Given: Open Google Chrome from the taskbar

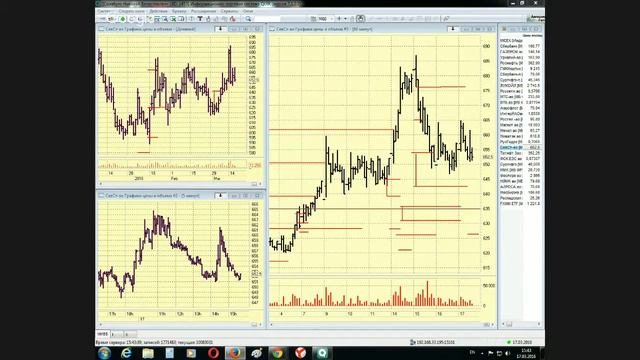Looking at the screenshot, I should (x=278, y=353).
